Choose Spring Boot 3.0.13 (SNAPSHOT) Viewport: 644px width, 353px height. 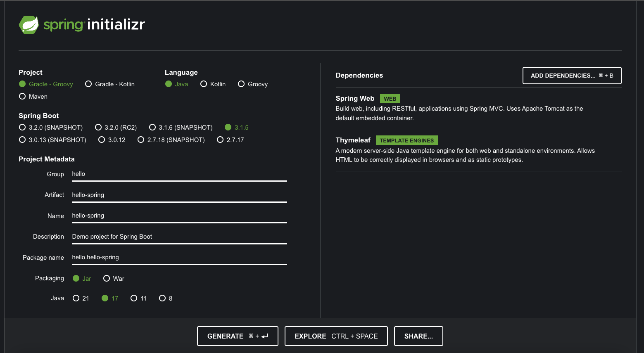tap(52, 140)
